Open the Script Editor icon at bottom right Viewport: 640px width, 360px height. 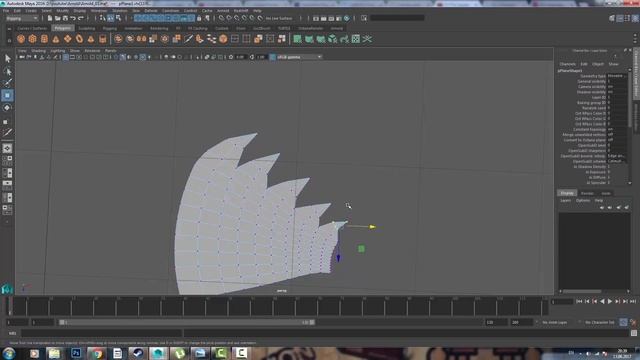click(x=634, y=333)
